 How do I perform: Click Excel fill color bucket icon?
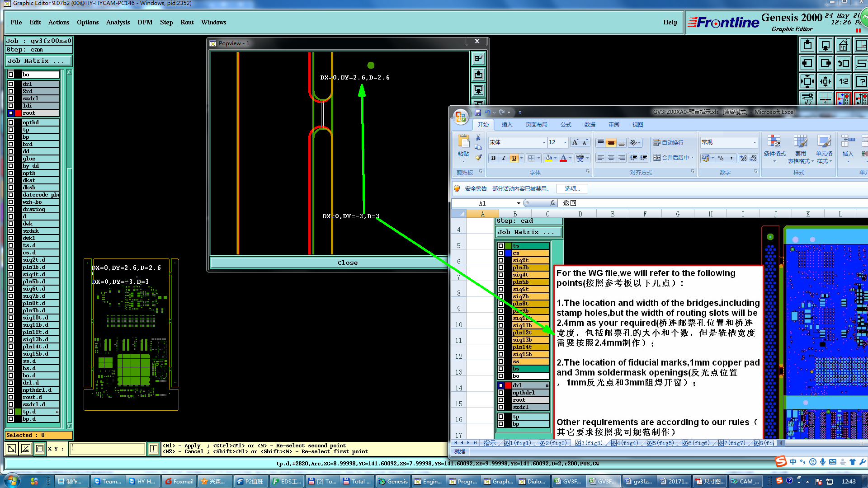(548, 158)
